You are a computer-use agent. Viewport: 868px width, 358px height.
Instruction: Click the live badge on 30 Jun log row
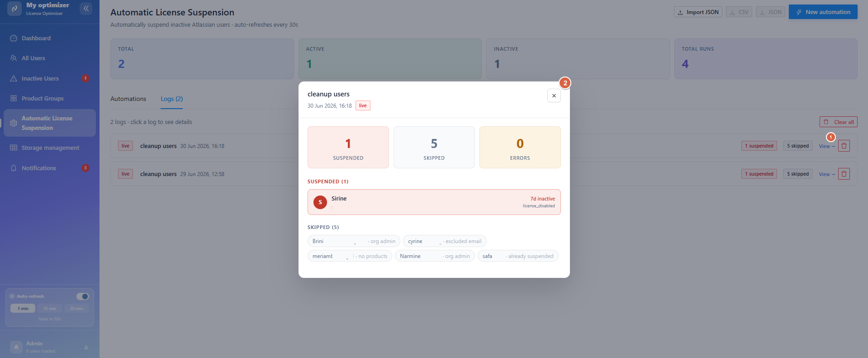pos(125,146)
